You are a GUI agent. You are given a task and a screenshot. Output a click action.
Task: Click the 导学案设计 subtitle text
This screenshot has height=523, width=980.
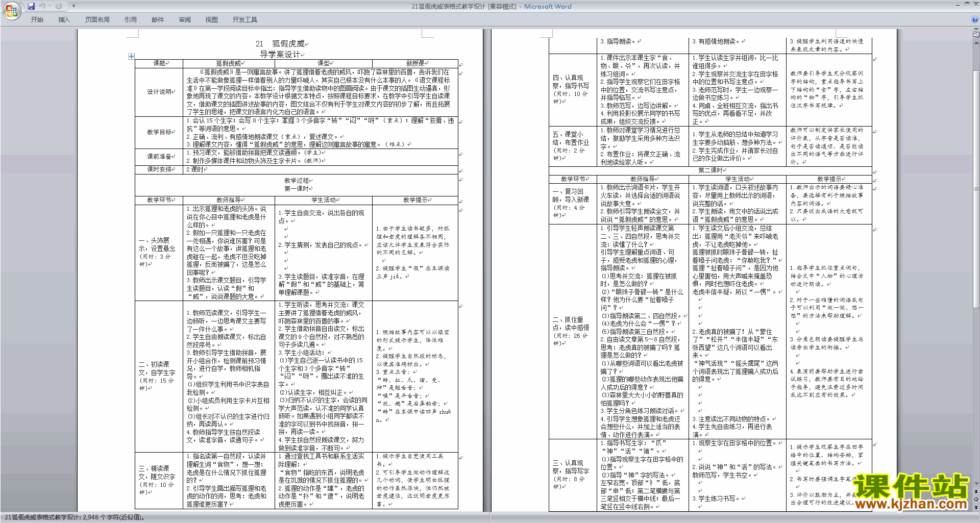coord(280,54)
